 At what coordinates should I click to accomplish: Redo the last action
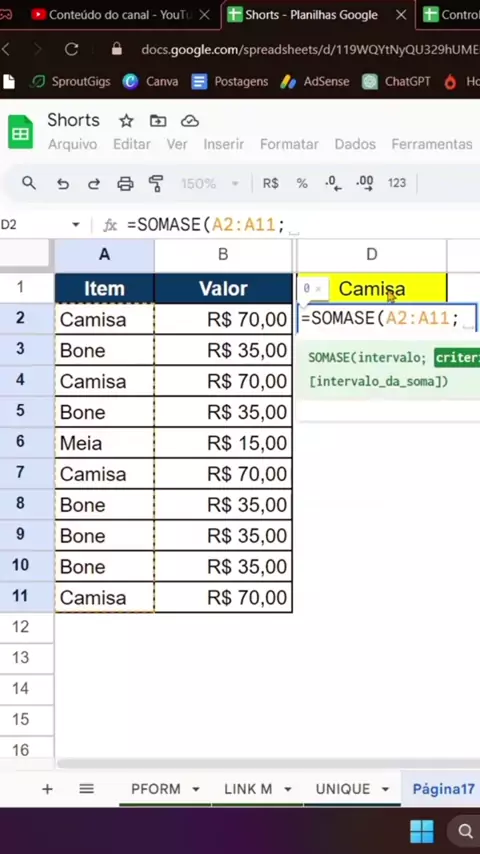pos(94,184)
